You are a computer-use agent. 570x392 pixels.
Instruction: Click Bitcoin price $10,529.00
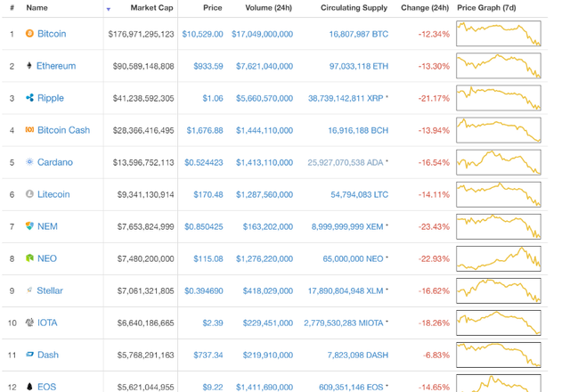[202, 34]
